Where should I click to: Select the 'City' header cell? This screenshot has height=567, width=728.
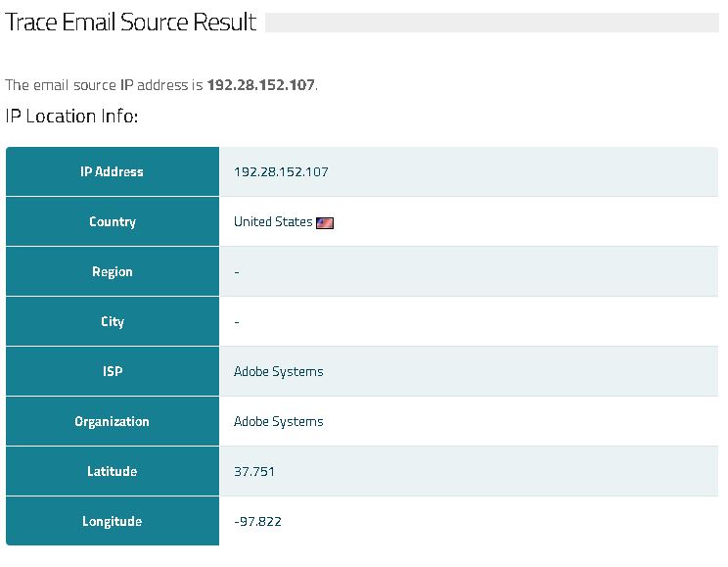point(113,322)
